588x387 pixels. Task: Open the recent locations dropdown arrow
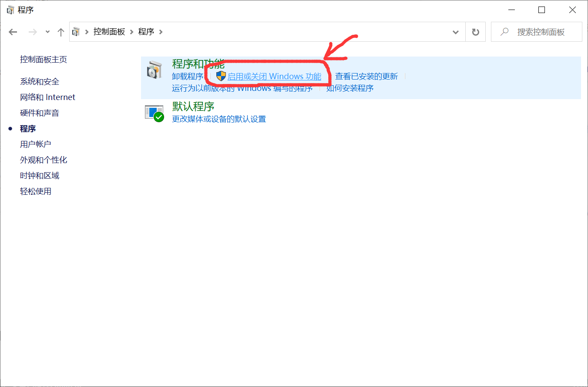coord(47,32)
